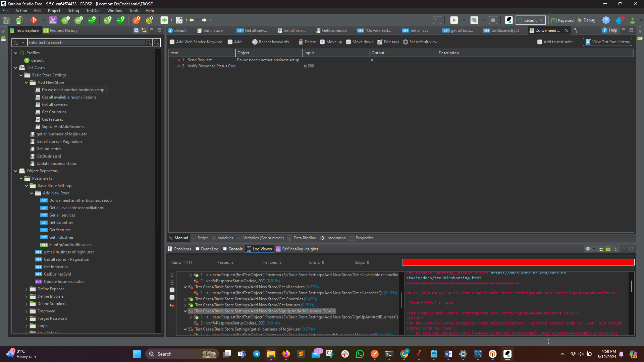
Task: Click the Delete button
Action: click(307, 42)
